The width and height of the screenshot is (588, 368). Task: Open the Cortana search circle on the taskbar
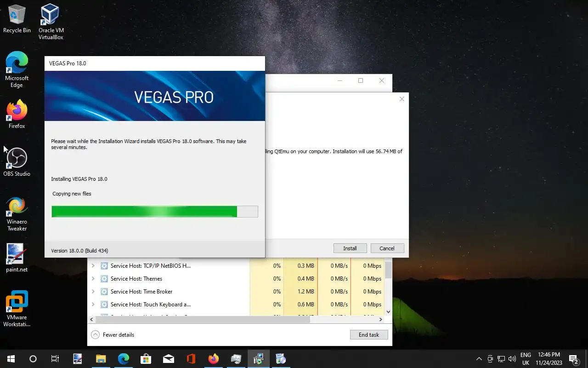(x=33, y=359)
